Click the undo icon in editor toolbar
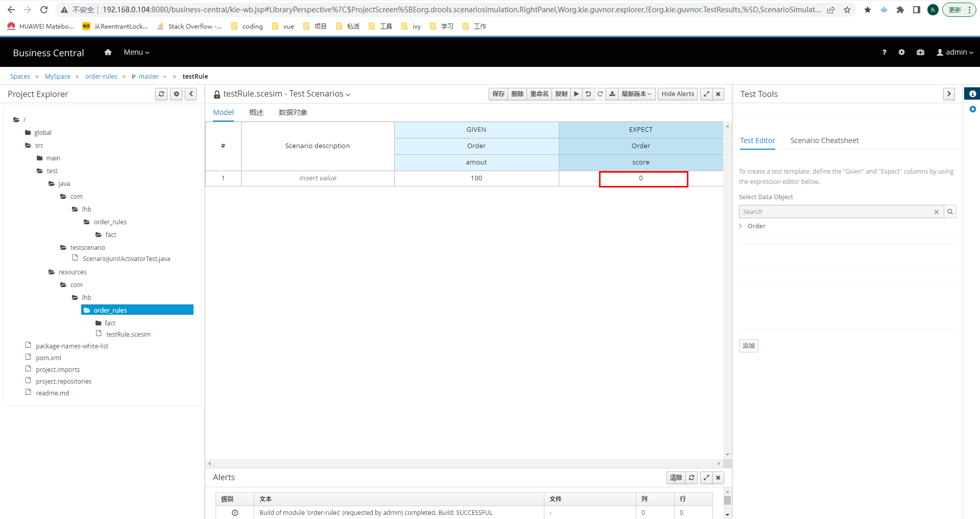The image size is (980, 519). point(588,94)
